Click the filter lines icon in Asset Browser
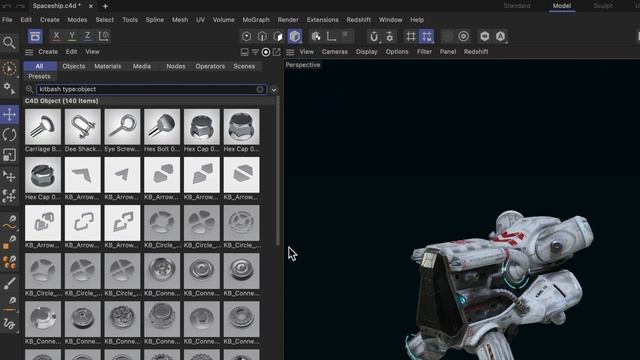This screenshot has width=640, height=360. point(255,52)
